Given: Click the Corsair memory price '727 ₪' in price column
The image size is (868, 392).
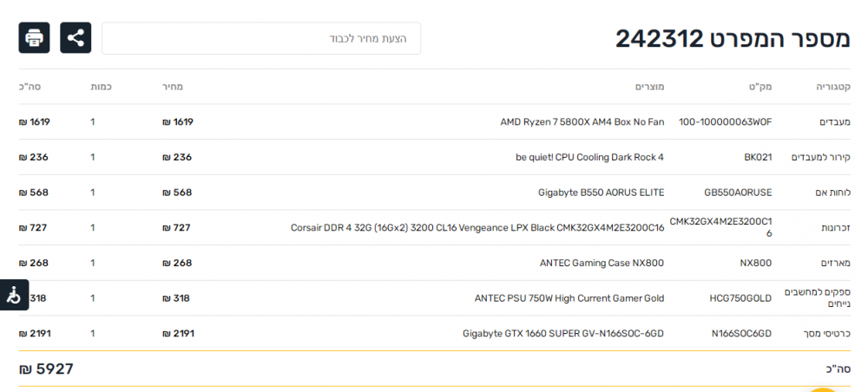Looking at the screenshot, I should pyautogui.click(x=176, y=228).
